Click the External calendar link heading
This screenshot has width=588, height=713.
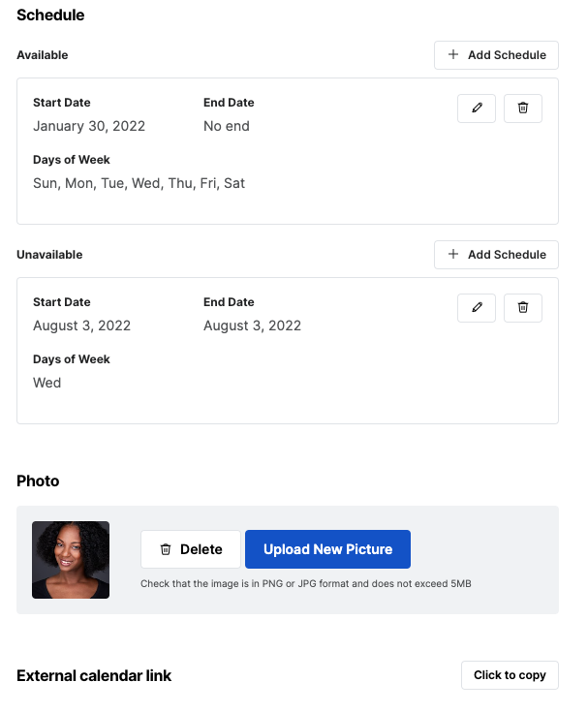94,676
